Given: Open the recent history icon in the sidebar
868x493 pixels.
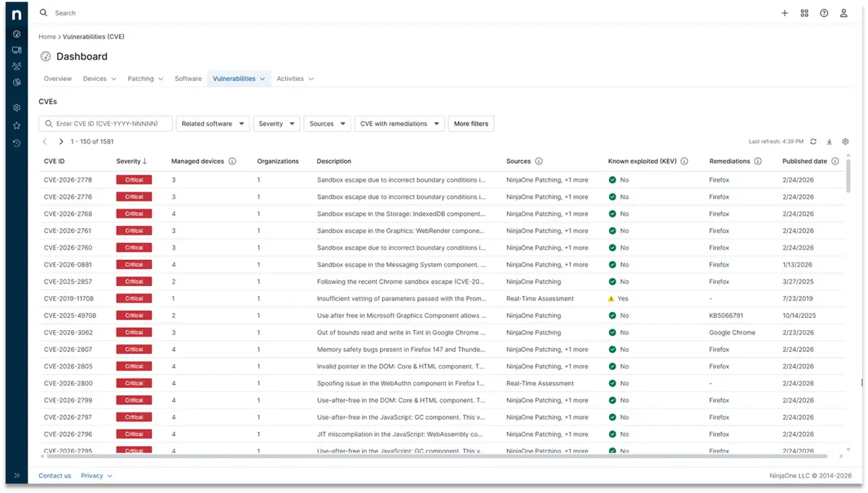Looking at the screenshot, I should click(x=17, y=143).
